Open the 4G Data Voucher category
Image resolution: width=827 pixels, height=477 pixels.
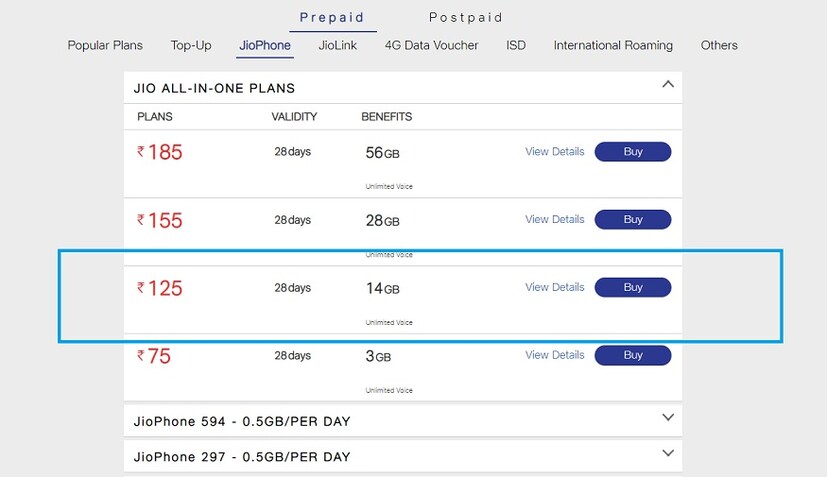pos(431,45)
